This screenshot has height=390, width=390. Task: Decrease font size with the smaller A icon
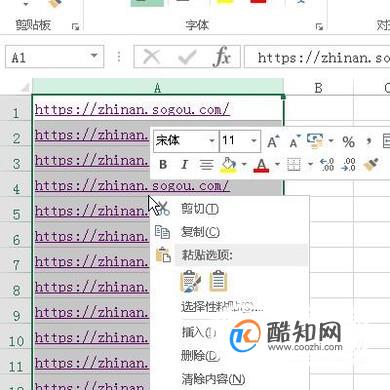coord(295,141)
